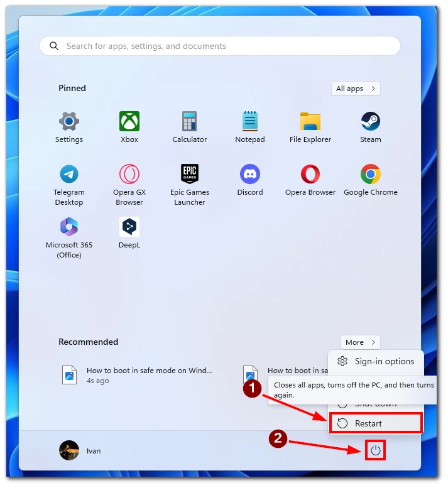Choose Sign-in options in power menu
Viewport: 448px width, 488px height.
coord(376,361)
